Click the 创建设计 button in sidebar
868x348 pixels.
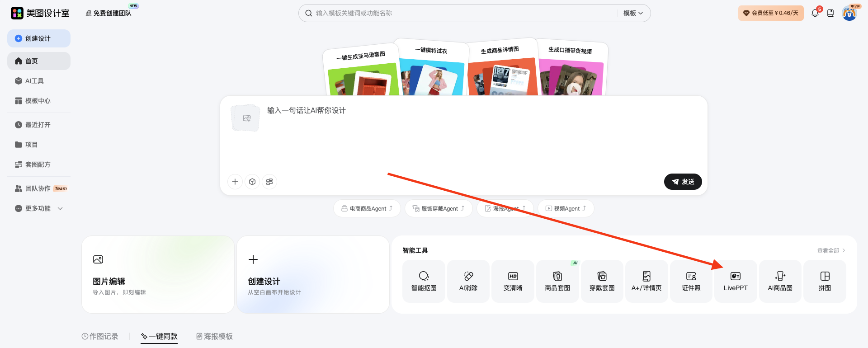coord(39,38)
